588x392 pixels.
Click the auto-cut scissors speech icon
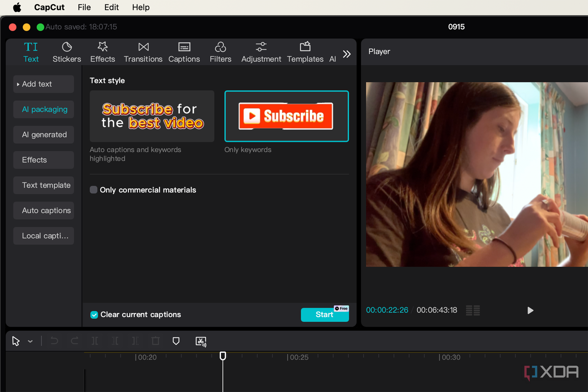pyautogui.click(x=201, y=341)
